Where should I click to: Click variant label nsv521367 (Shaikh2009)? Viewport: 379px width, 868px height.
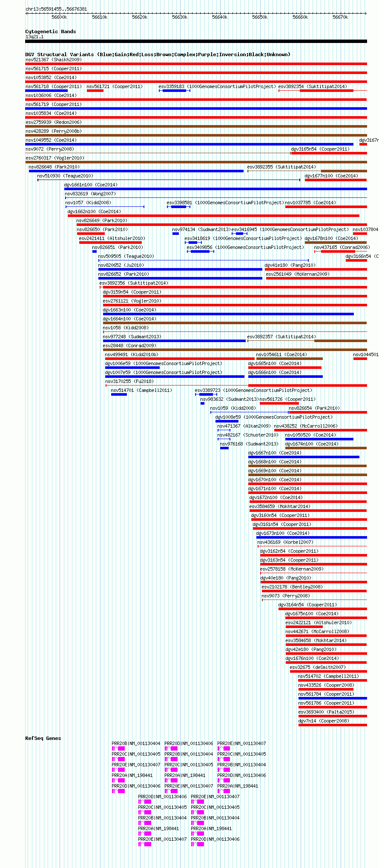(x=54, y=60)
